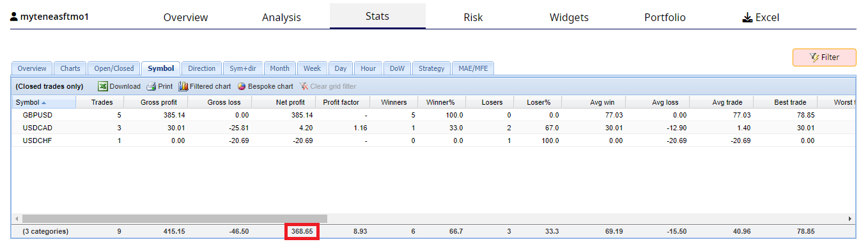Select the GBPUSD symbol row

[433, 115]
